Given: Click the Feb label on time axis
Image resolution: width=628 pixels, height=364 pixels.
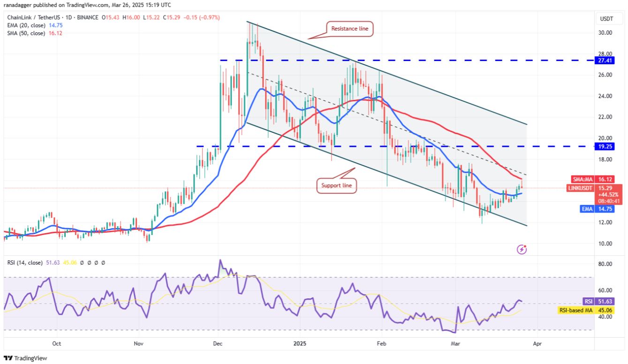Looking at the screenshot, I should pyautogui.click(x=381, y=344).
